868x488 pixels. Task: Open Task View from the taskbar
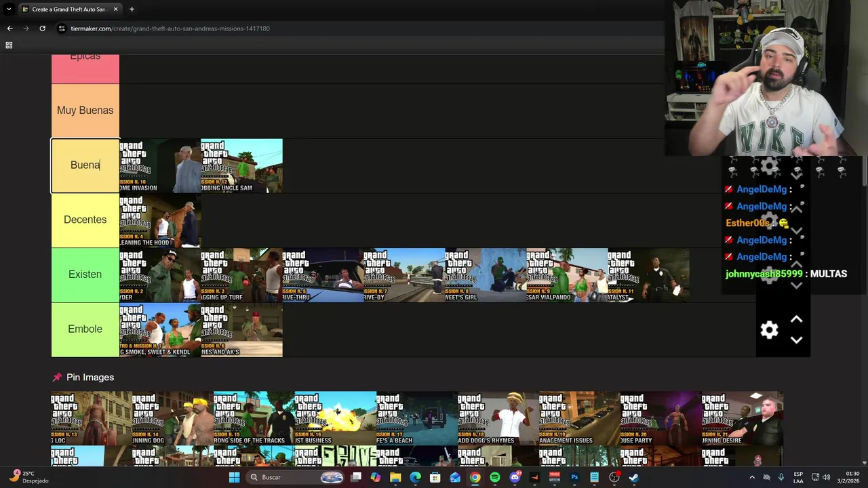[356, 477]
